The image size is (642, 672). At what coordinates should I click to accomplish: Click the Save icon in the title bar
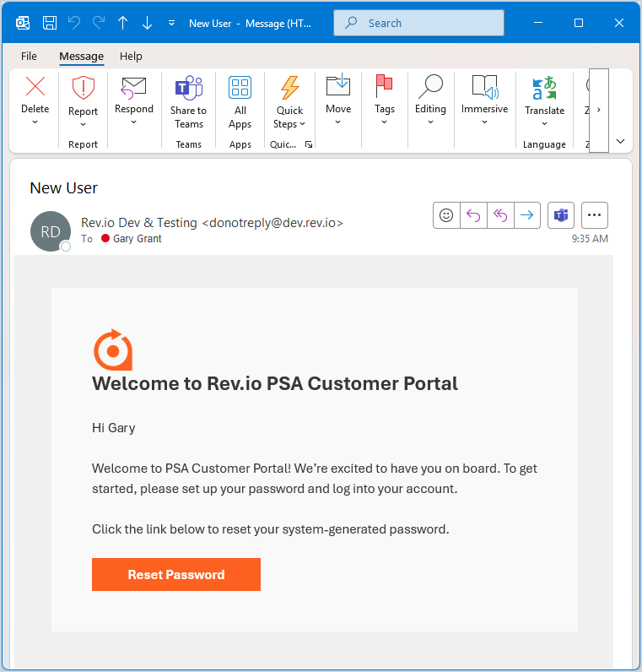click(50, 23)
